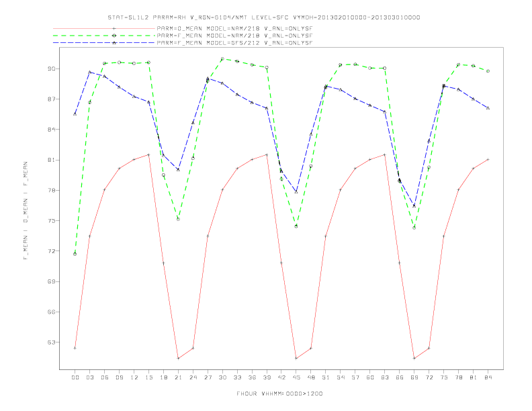Click the y-axis tick label 69
Viewport: 532px width, 411px height.
[x=52, y=281]
